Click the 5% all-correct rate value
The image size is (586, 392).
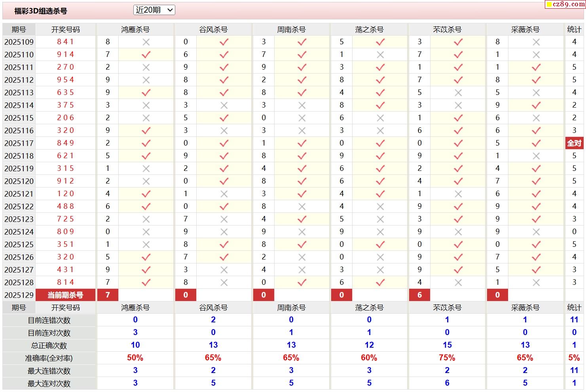click(x=574, y=358)
